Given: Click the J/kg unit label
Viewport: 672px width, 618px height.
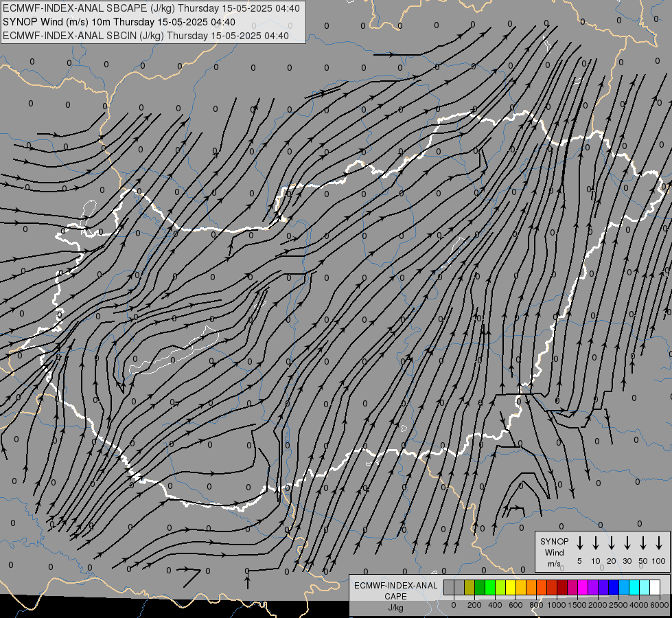Looking at the screenshot, I should (395, 608).
